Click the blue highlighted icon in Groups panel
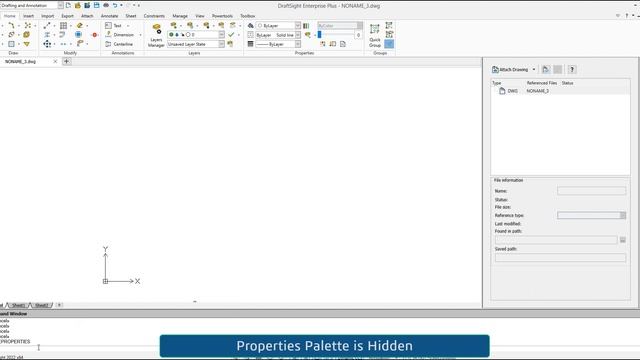640x360 pixels. click(389, 44)
